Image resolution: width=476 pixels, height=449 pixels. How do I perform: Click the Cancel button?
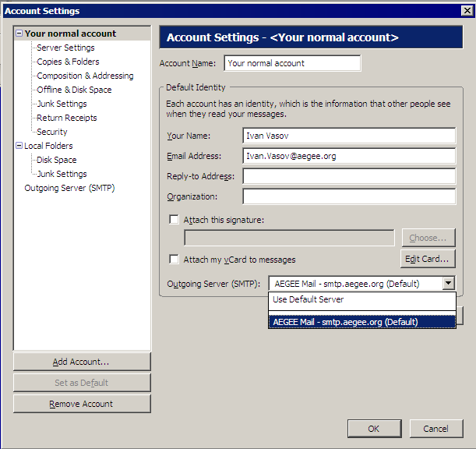pyautogui.click(x=436, y=429)
